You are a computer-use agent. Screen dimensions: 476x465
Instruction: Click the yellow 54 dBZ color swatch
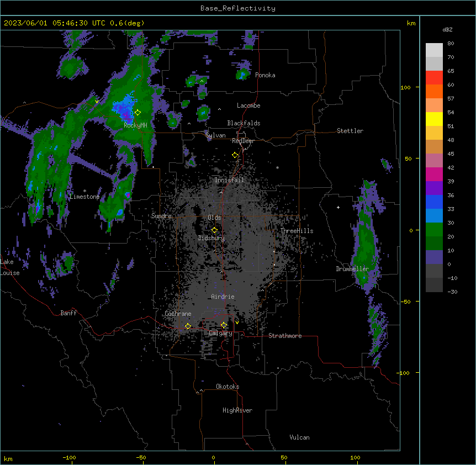coord(434,119)
